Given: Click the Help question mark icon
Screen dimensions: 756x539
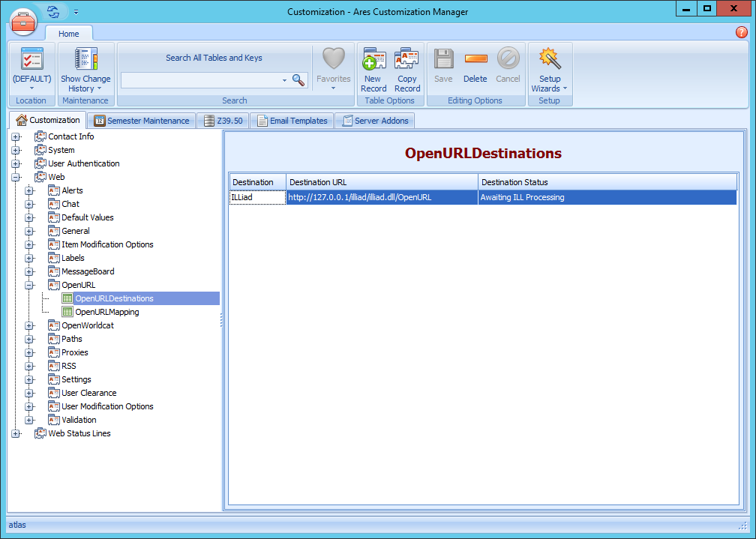Looking at the screenshot, I should [x=742, y=32].
